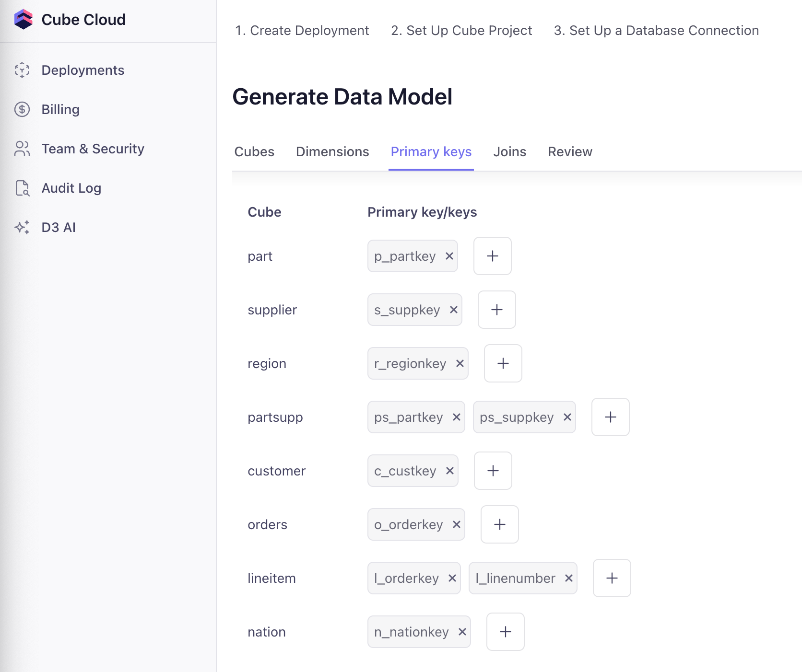Delete l_linenumber key from lineitem
The image size is (802, 672).
[569, 579]
